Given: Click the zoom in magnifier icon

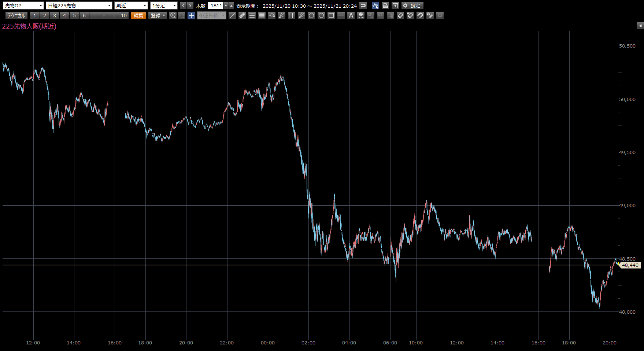Looking at the screenshot, I should tap(173, 15).
